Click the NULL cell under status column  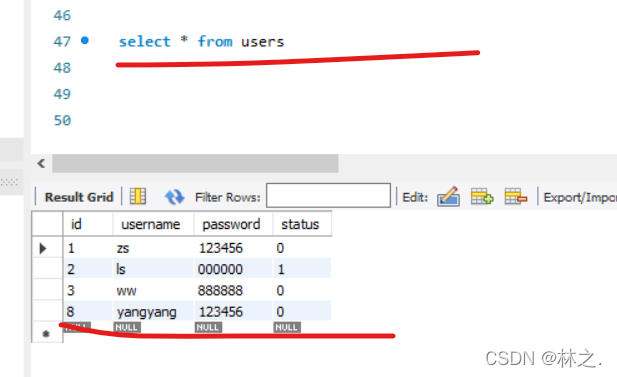pyautogui.click(x=287, y=327)
